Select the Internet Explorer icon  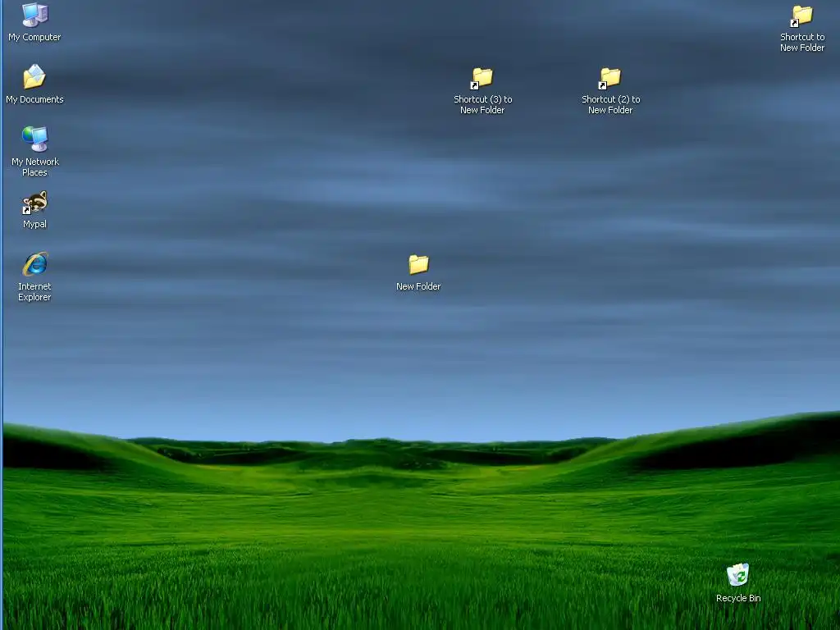(34, 265)
